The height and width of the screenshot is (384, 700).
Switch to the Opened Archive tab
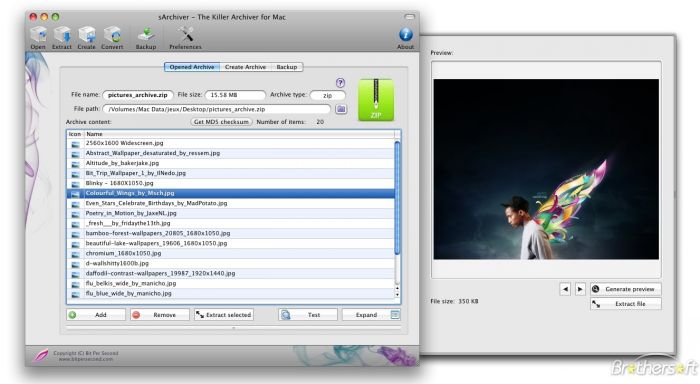192,67
